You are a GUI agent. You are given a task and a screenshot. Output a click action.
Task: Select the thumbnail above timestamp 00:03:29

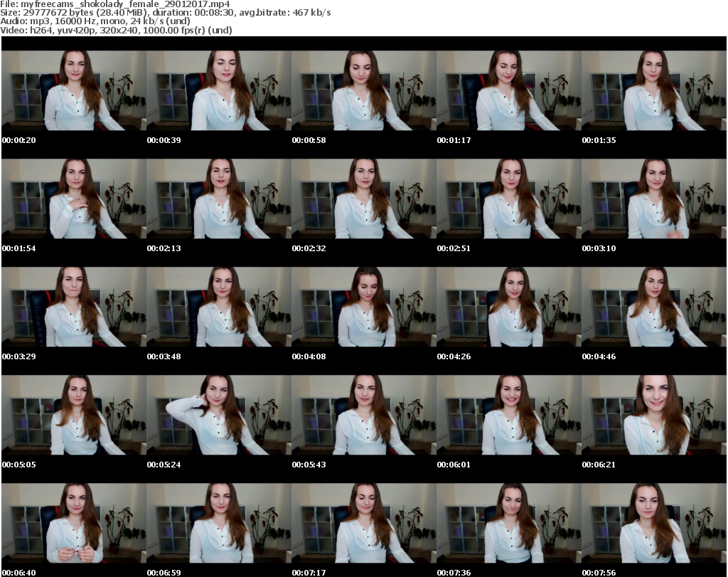[74, 307]
